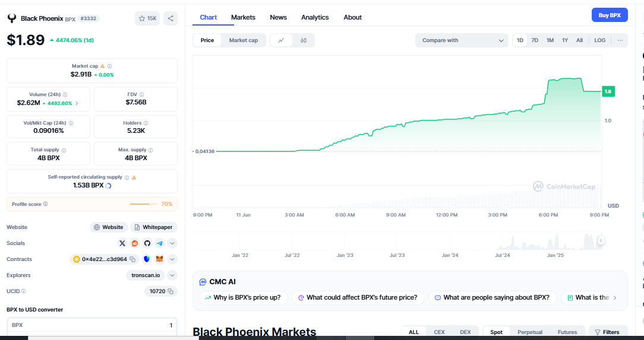This screenshot has height=340, width=644.
Task: Open the Reddit social link
Action: [x=135, y=243]
